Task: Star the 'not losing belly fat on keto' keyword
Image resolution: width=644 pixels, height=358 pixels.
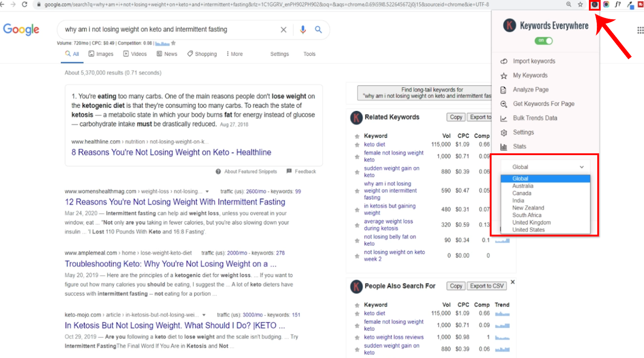Action: point(357,240)
